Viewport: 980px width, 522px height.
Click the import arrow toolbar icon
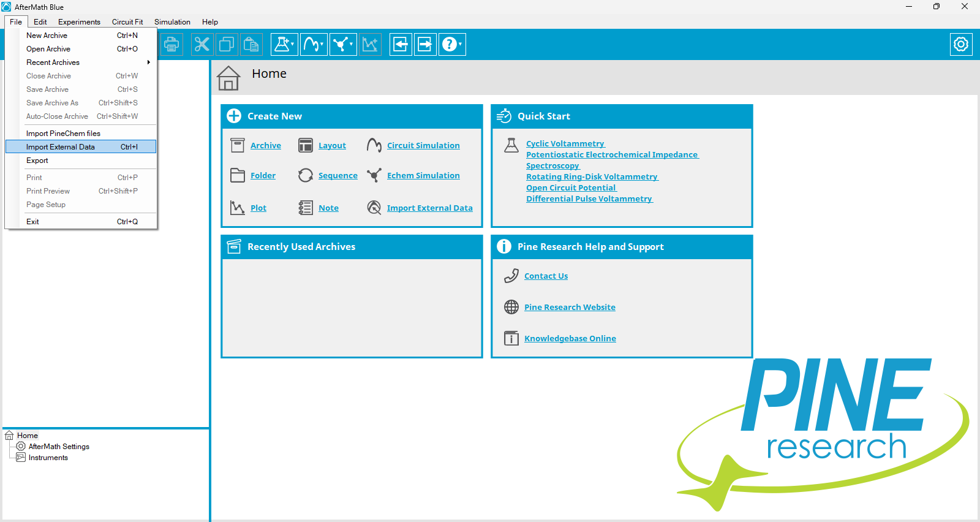click(401, 44)
